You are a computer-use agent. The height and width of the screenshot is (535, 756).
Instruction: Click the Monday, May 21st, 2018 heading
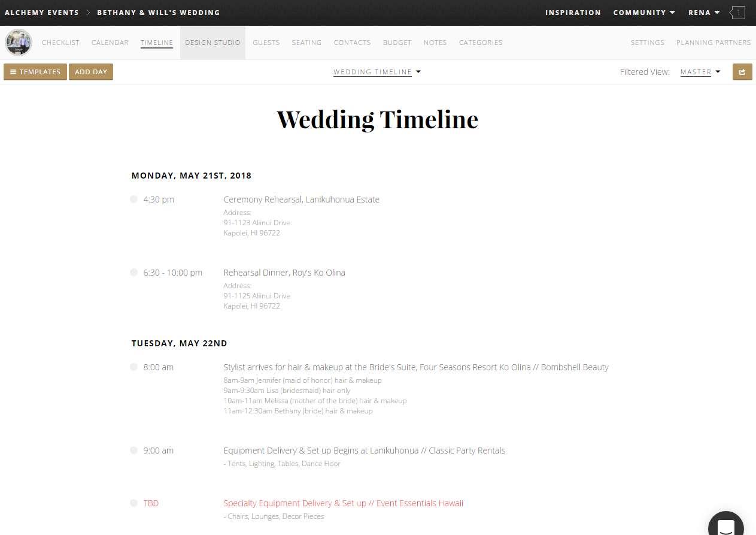192,176
